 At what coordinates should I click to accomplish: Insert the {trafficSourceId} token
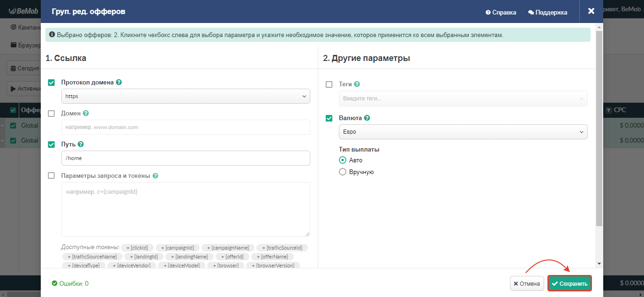(282, 248)
